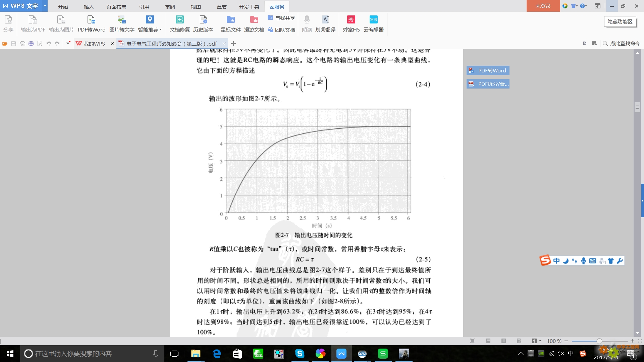Switch to 审阅 ribbon tab
The height and width of the screenshot is (362, 644).
pos(170,6)
